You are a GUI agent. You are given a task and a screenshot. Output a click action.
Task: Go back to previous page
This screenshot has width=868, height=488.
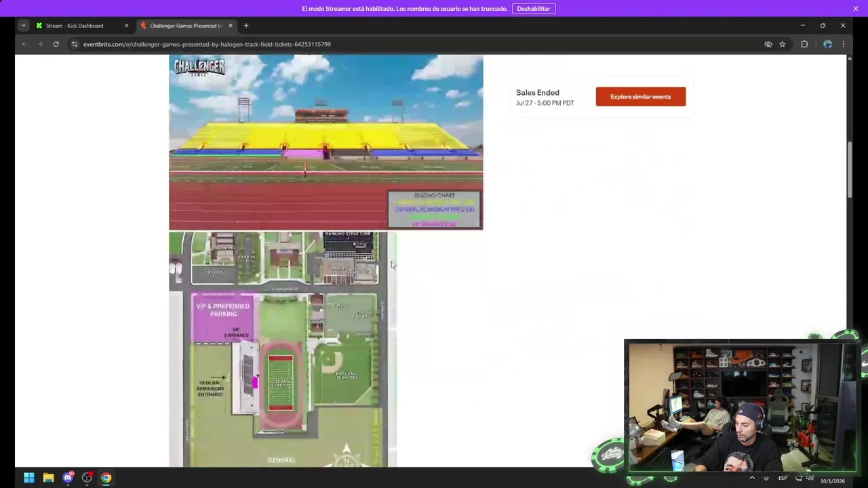coord(24,44)
